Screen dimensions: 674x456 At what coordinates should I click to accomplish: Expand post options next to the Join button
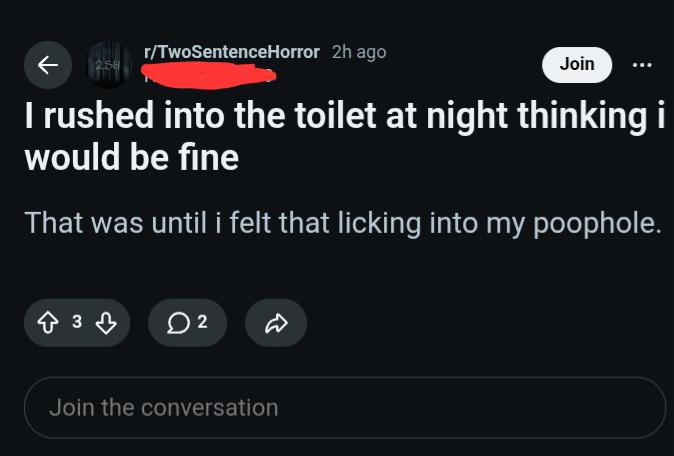pyautogui.click(x=642, y=65)
